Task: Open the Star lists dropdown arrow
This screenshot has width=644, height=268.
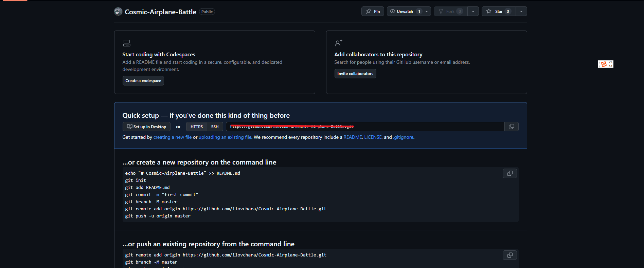Action: pos(521,11)
